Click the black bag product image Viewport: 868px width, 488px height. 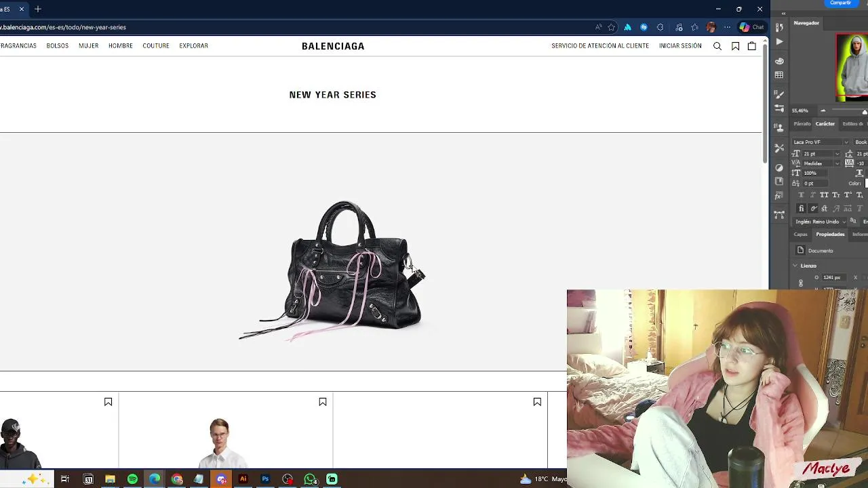(x=332, y=271)
